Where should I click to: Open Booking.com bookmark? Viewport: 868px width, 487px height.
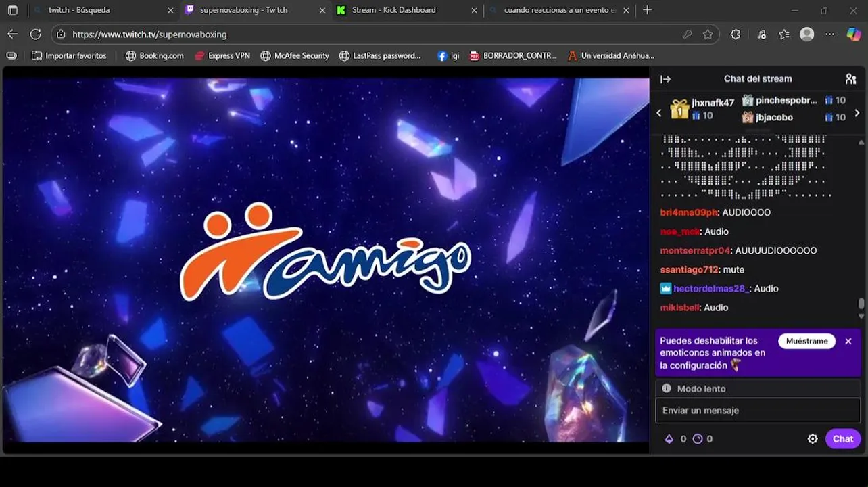tap(154, 55)
